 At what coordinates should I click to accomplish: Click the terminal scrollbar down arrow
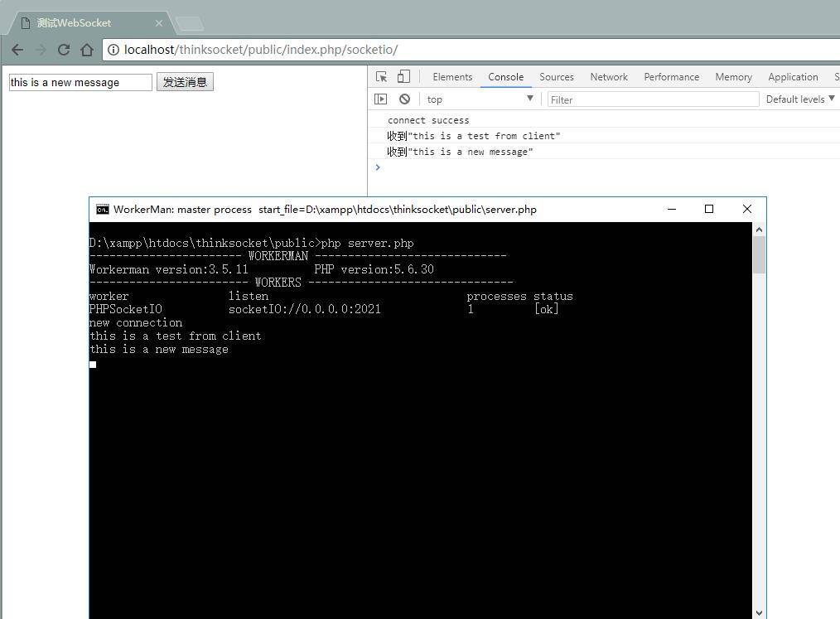pos(759,612)
